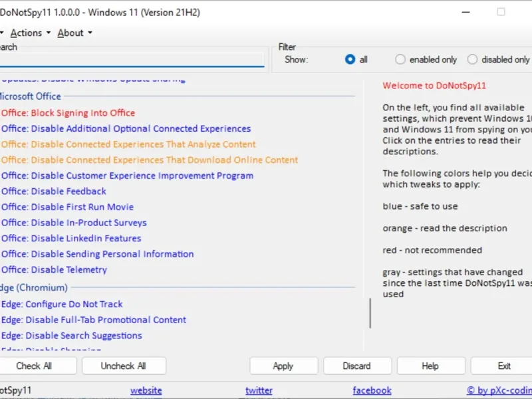Select "Office: Disable Telemetry" entry

(x=54, y=270)
